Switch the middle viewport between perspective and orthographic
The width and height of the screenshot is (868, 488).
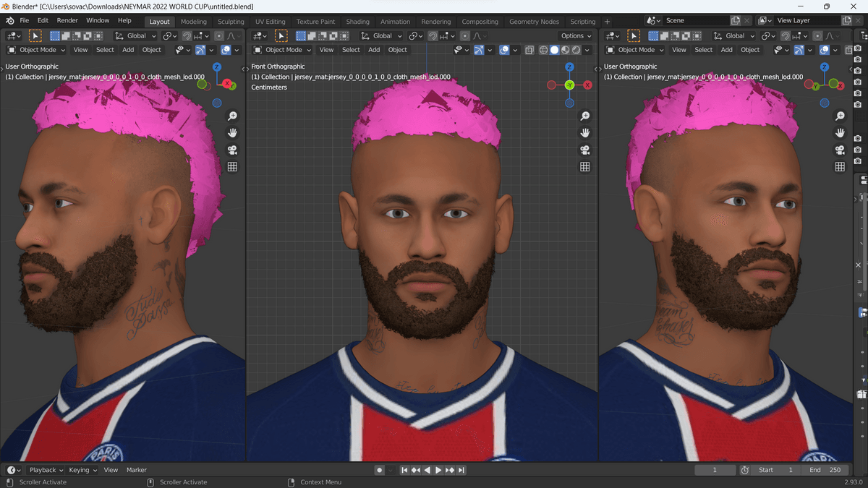584,166
